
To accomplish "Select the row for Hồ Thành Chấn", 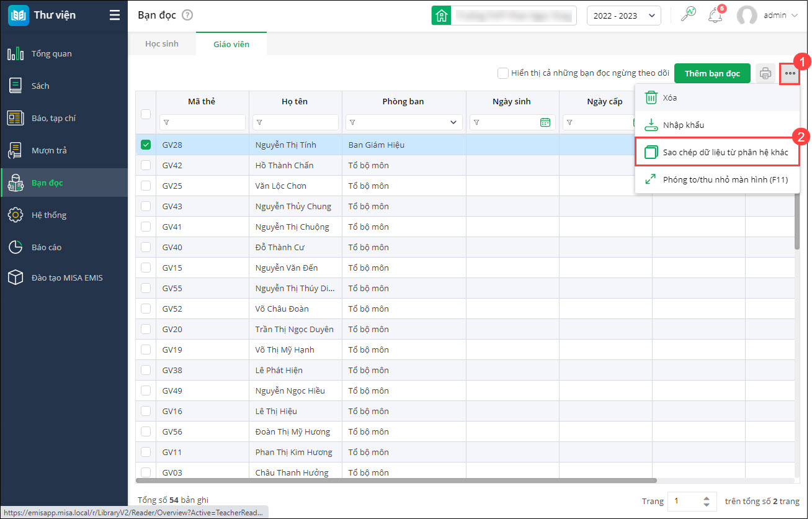I will [465, 165].
